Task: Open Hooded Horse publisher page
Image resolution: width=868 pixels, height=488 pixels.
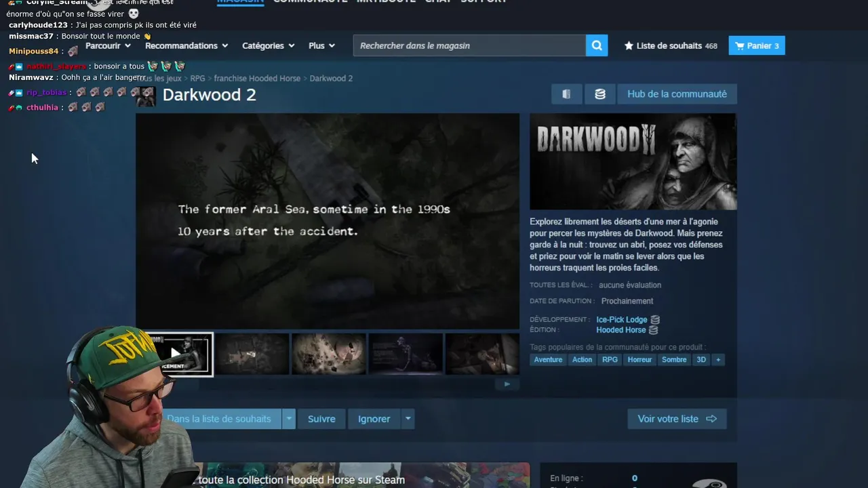Action: [x=620, y=330]
